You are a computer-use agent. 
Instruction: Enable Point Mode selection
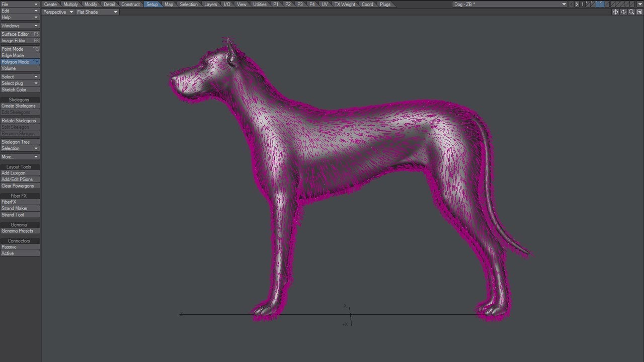pos(20,49)
